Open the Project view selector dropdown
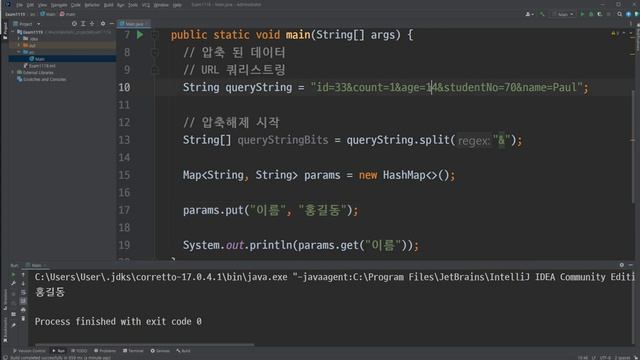Screen dimensions: 640x360 click(x=27, y=24)
